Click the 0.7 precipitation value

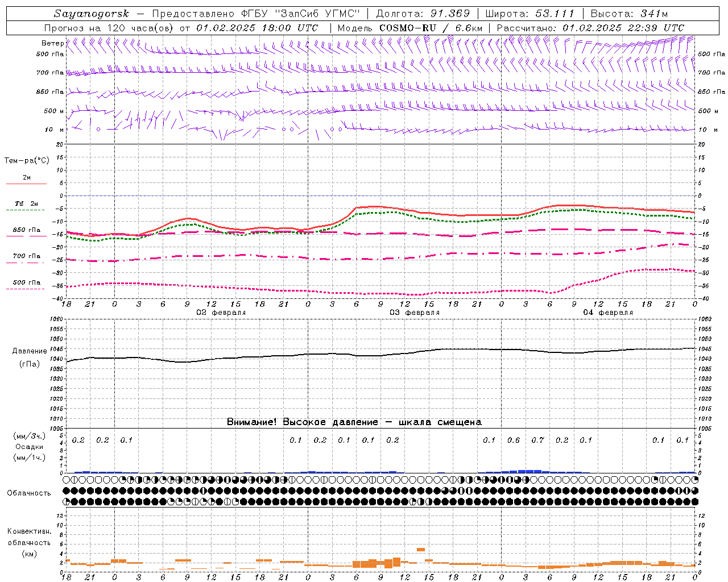537,440
